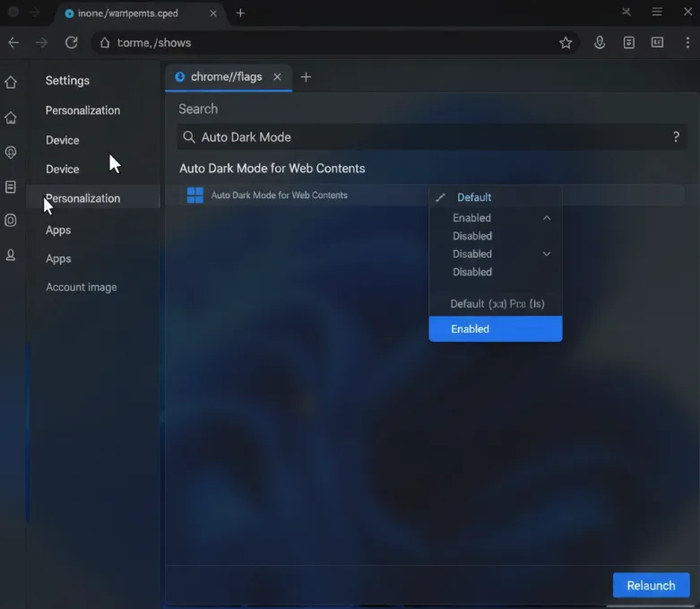Click the browser back arrow
Viewport: 700px width, 609px height.
click(13, 43)
